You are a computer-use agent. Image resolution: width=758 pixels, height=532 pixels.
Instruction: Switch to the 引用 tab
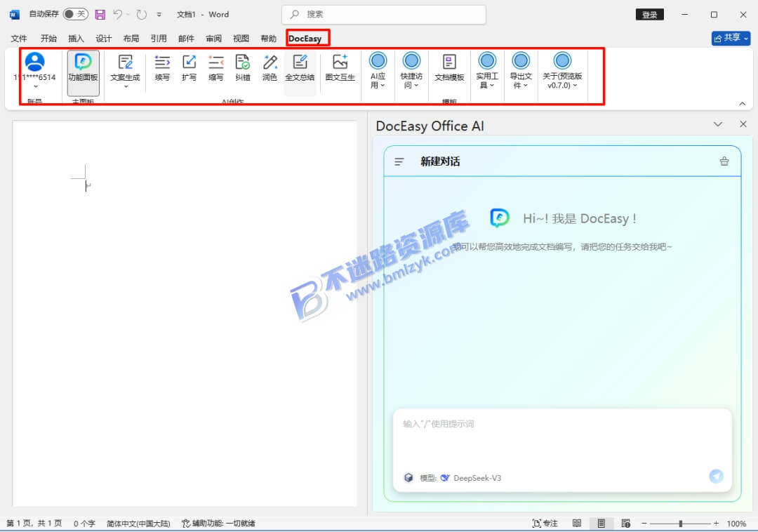159,38
